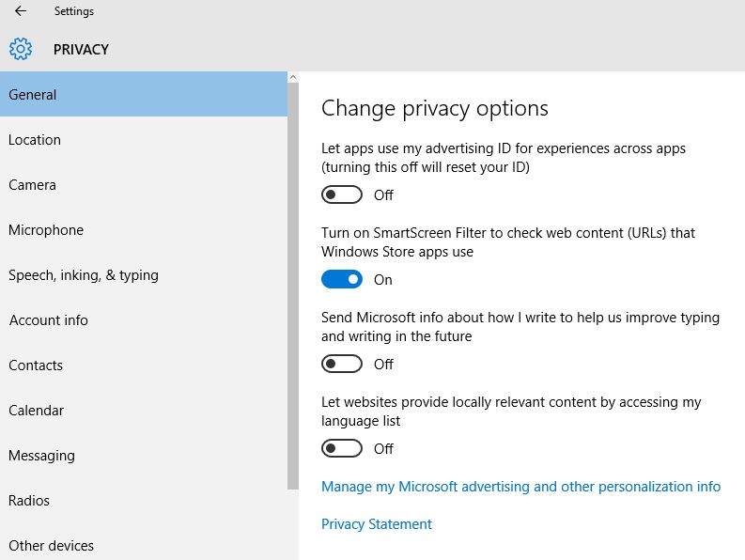
Task: Open Account info settings
Action: click(144, 319)
